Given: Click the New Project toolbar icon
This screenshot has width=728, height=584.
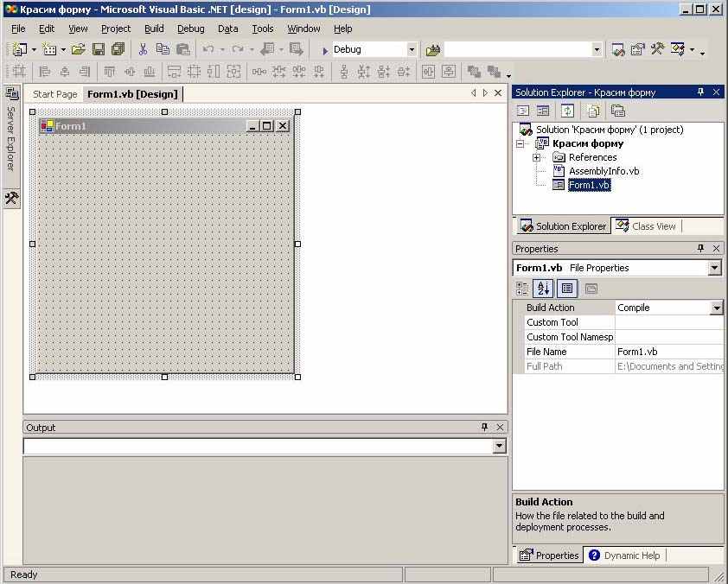Looking at the screenshot, I should click(x=19, y=49).
